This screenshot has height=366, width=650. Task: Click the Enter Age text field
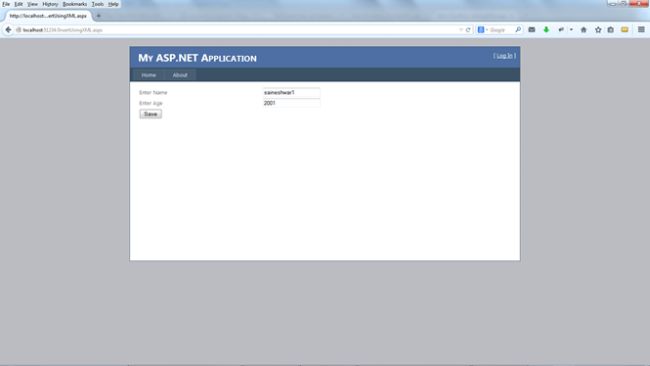click(x=291, y=103)
